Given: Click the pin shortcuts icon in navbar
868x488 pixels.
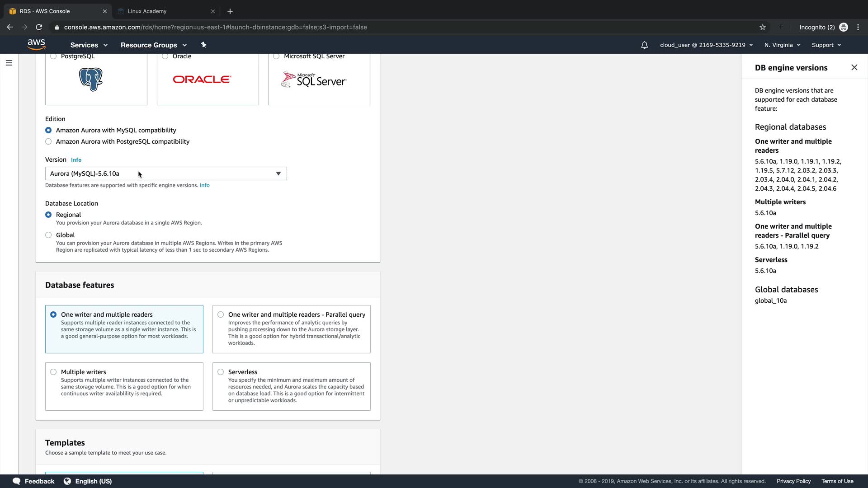Looking at the screenshot, I should click(x=203, y=45).
